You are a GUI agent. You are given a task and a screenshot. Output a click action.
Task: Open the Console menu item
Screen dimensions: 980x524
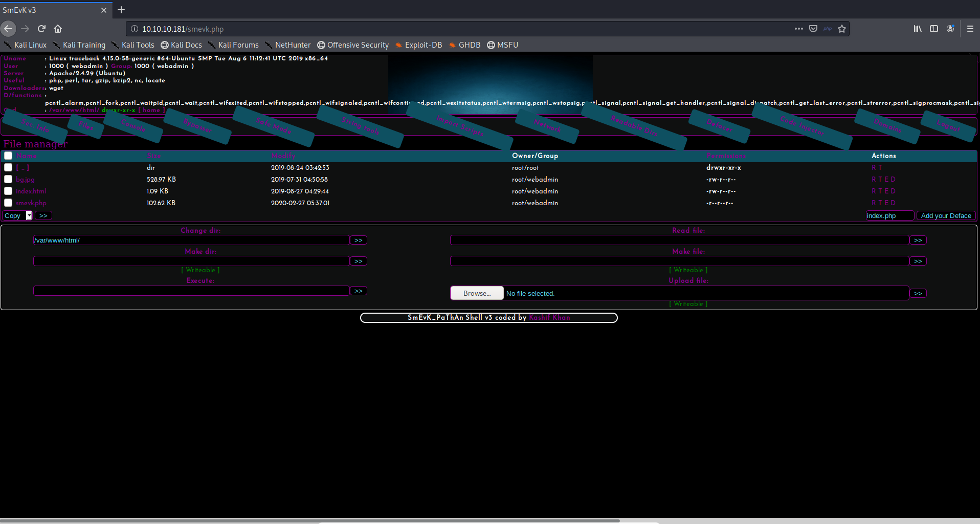133,126
